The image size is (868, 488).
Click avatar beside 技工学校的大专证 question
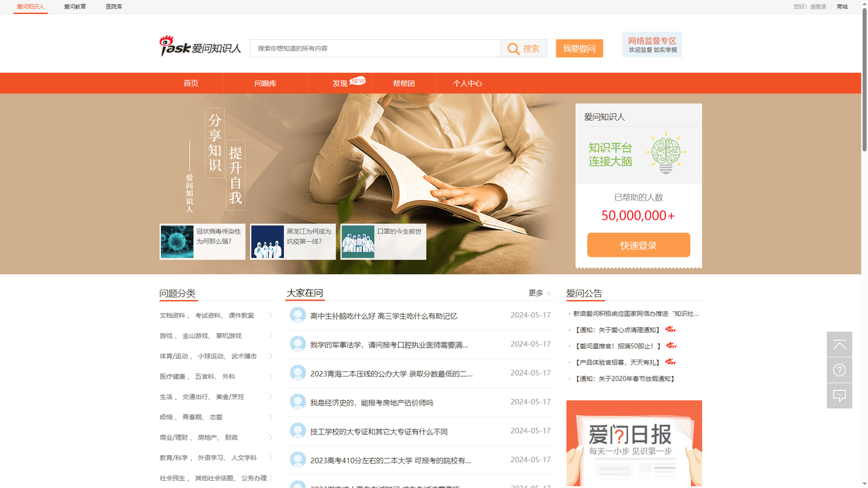point(298,431)
